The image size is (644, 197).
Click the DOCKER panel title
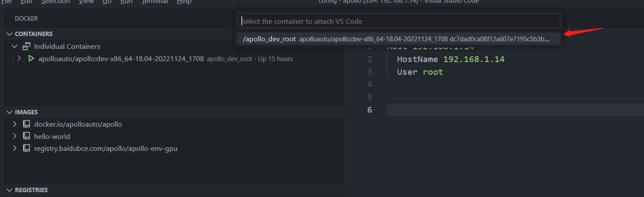(26, 19)
